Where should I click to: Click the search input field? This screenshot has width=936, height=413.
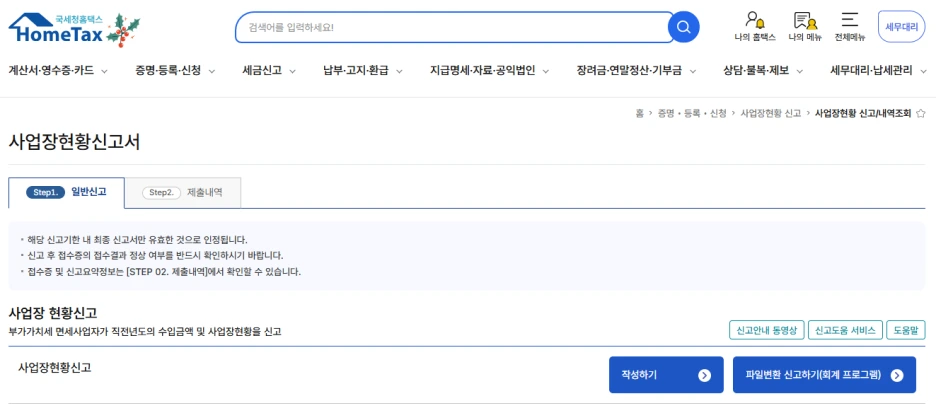450,27
